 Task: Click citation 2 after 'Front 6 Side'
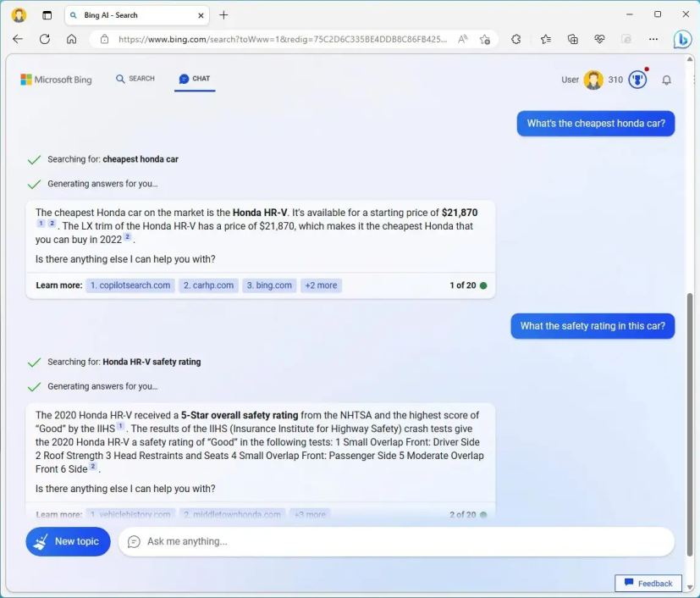93,466
